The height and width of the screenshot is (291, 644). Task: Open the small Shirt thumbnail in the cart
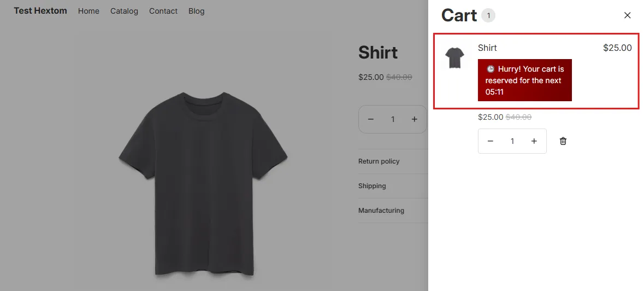(454, 57)
